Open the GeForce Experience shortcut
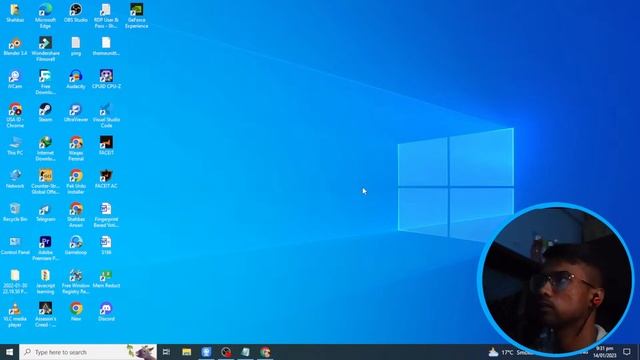 136,16
